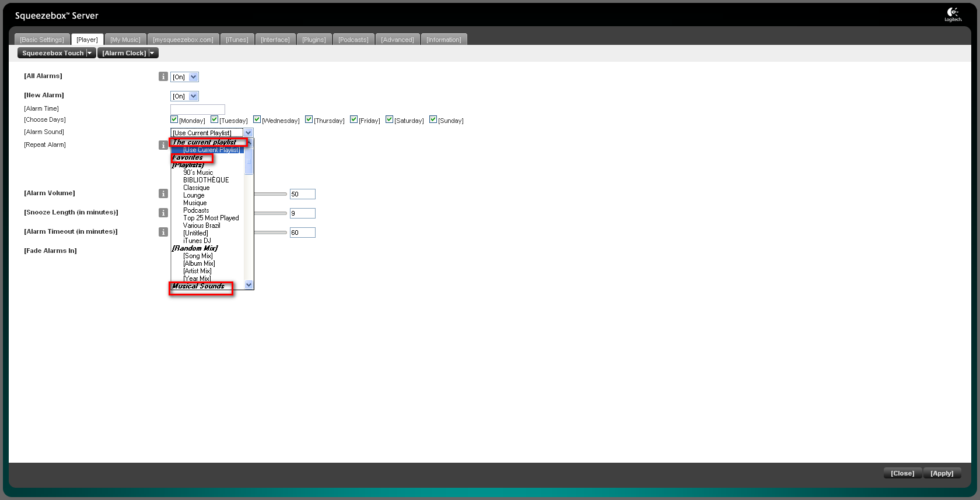Click the Alarm Volume slider track
980x500 pixels.
pos(270,194)
